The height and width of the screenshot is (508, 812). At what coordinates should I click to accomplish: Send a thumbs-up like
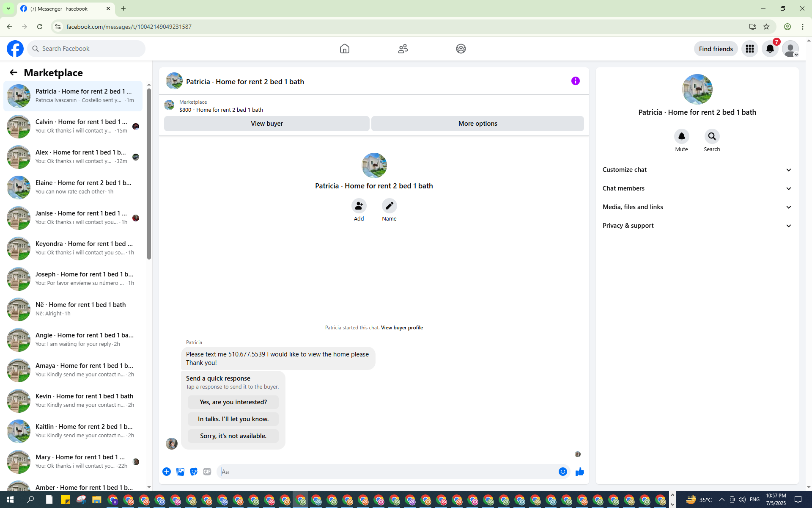(x=579, y=472)
